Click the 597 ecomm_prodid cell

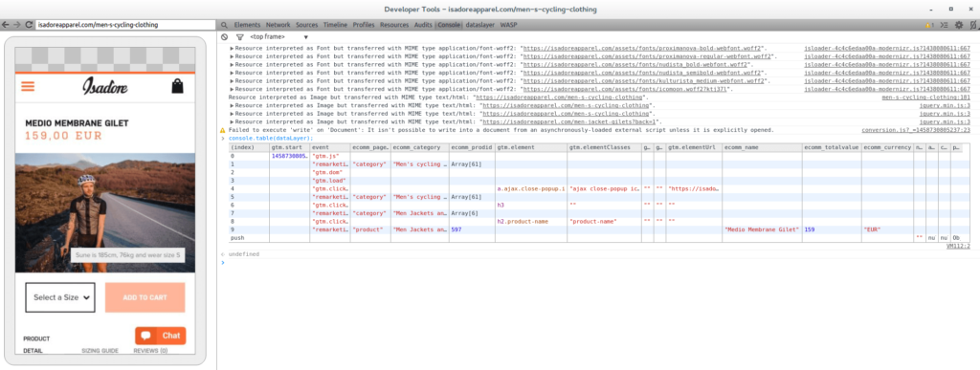[472, 229]
